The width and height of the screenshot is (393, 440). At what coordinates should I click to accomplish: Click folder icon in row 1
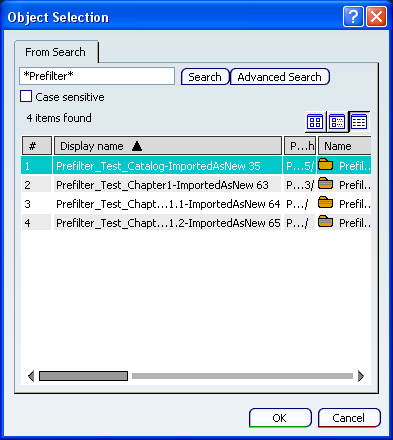click(325, 165)
